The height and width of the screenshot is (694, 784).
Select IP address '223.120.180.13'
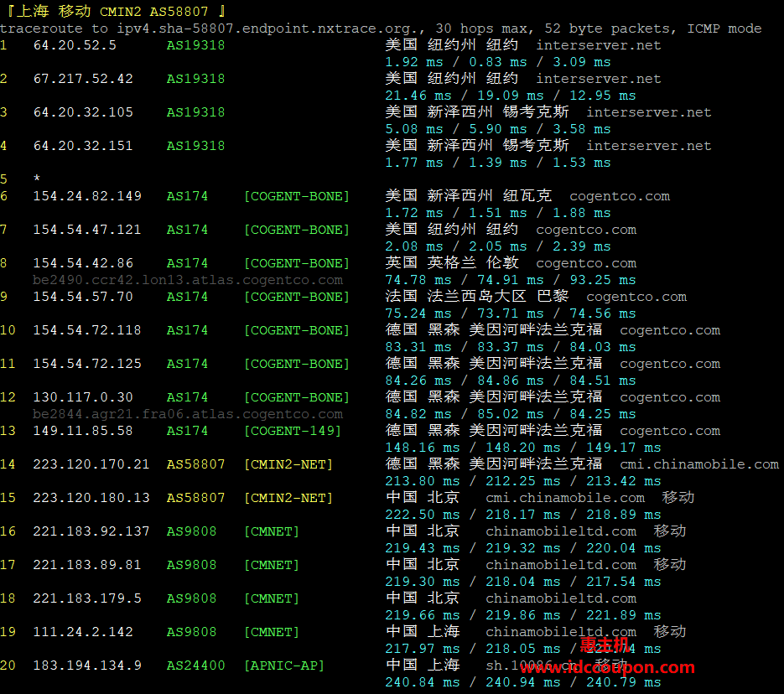(91, 498)
